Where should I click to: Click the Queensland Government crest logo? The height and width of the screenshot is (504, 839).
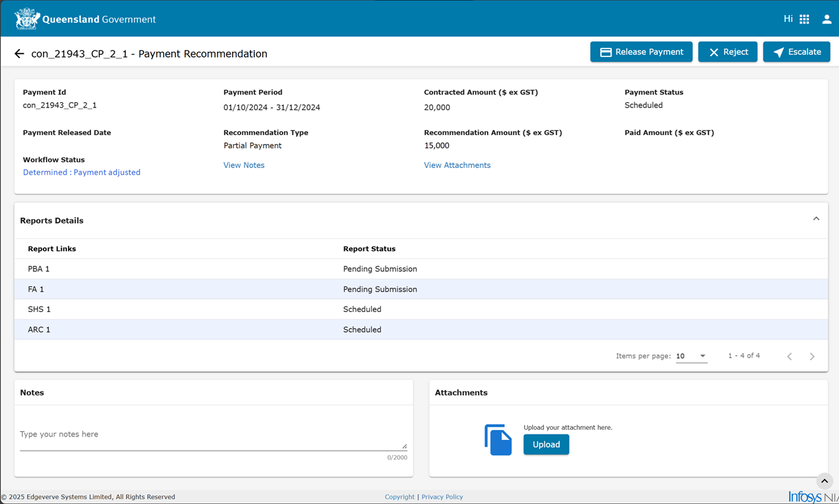click(x=27, y=19)
